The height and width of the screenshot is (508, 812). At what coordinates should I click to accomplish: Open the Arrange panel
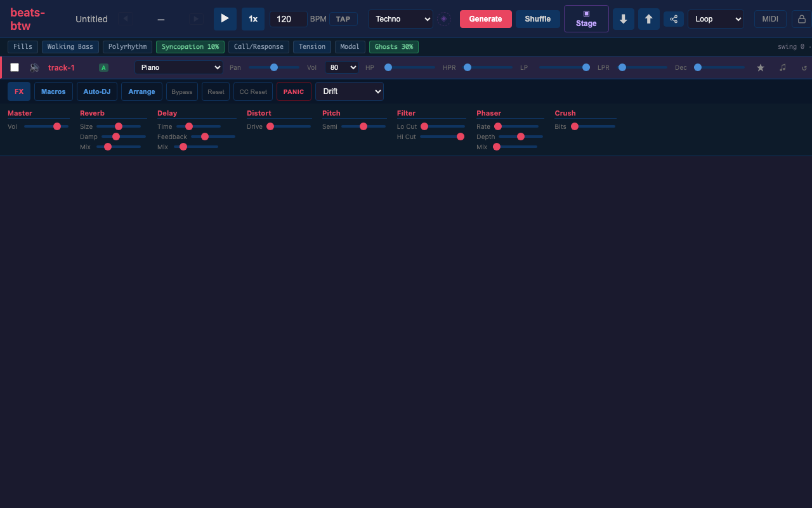coord(141,91)
